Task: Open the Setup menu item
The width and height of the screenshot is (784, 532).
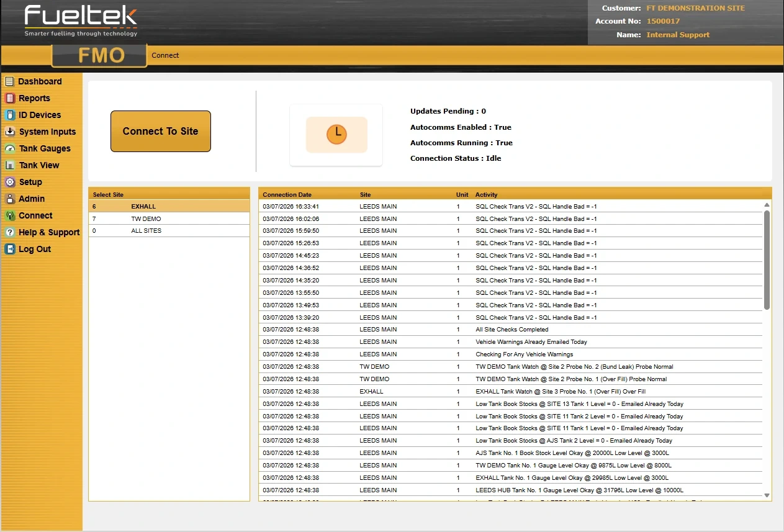Action: 30,182
